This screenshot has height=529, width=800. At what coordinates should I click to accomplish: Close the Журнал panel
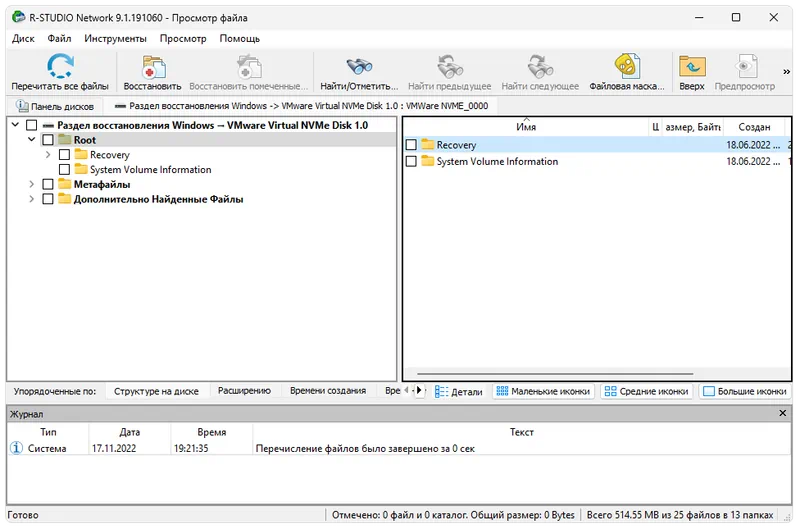[x=783, y=413]
